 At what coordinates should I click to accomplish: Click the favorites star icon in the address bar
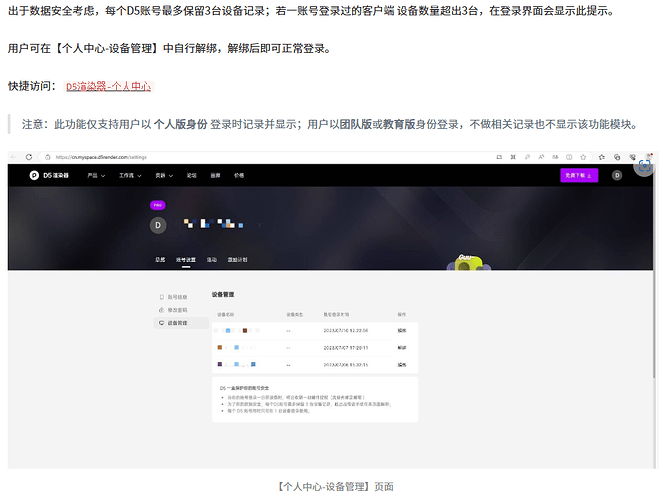click(x=583, y=157)
